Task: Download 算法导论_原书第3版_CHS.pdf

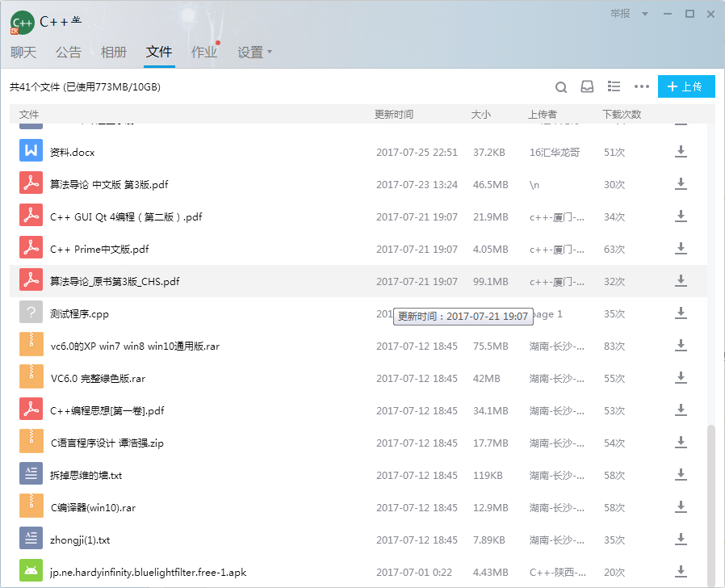Action: tap(681, 281)
